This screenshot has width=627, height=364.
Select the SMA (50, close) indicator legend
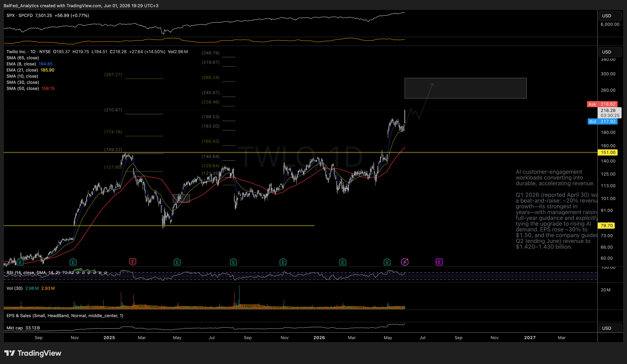click(x=23, y=88)
